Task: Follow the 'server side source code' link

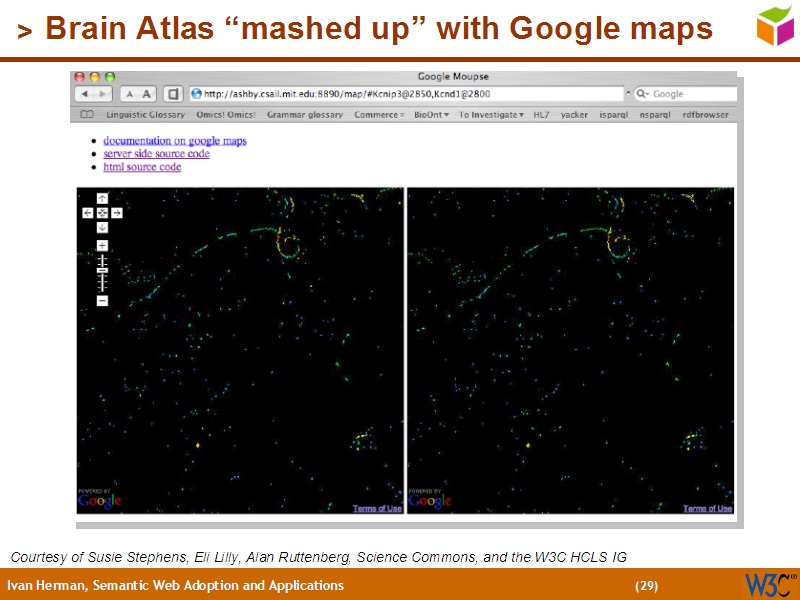Action: point(157,153)
